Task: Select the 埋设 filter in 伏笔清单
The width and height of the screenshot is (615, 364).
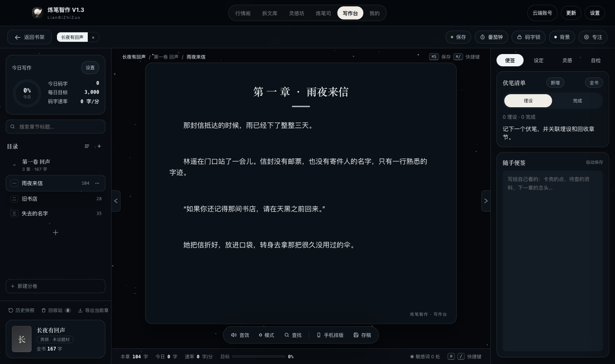Action: click(x=528, y=101)
